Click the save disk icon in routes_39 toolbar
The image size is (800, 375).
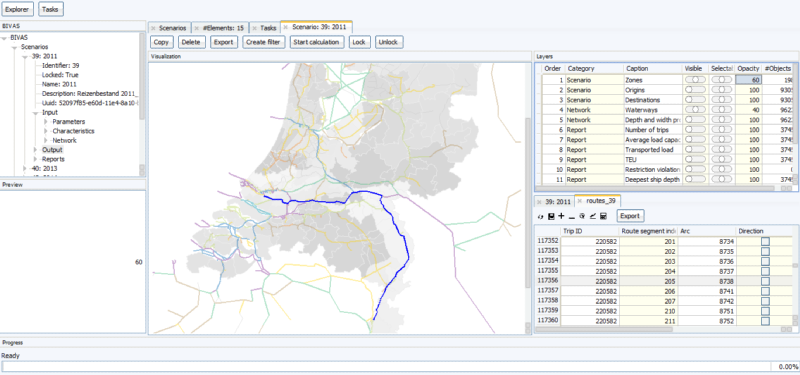[x=551, y=216]
